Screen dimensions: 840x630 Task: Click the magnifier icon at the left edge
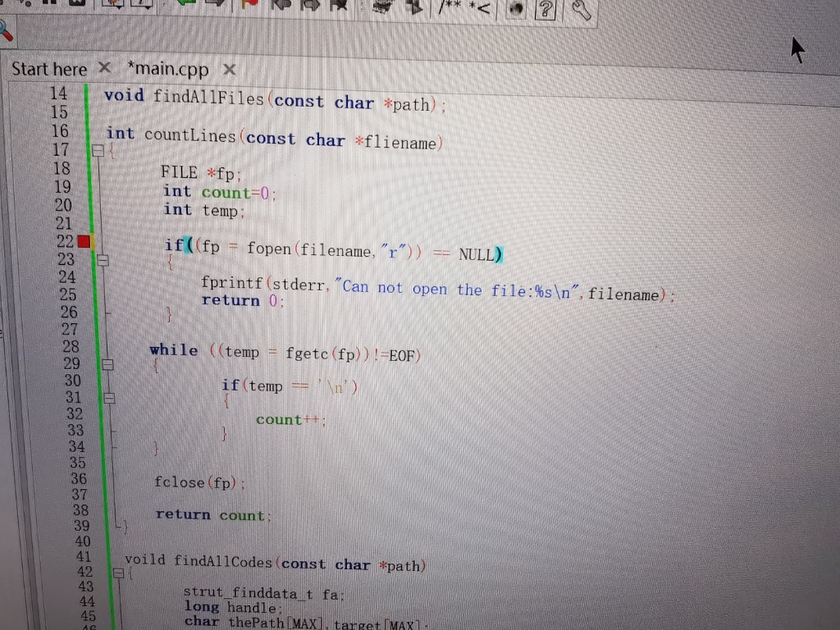coord(5,30)
